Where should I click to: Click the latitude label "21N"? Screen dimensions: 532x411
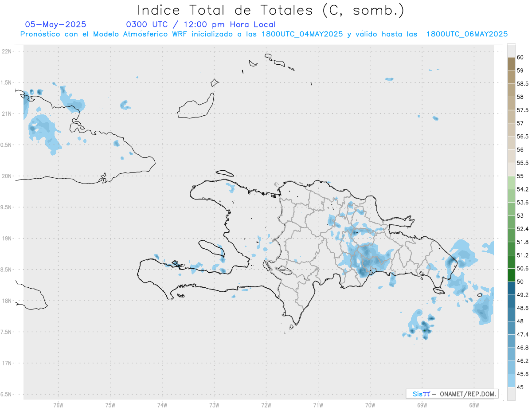click(x=7, y=114)
